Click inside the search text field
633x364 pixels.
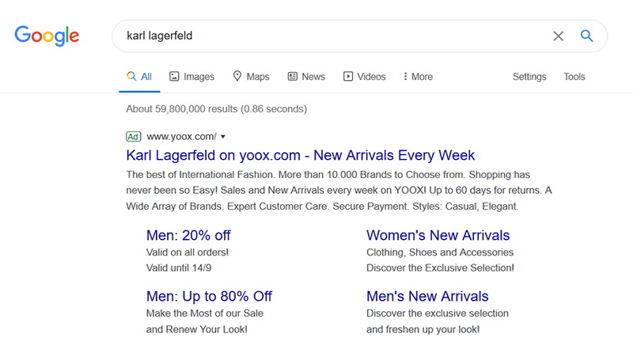(x=332, y=36)
